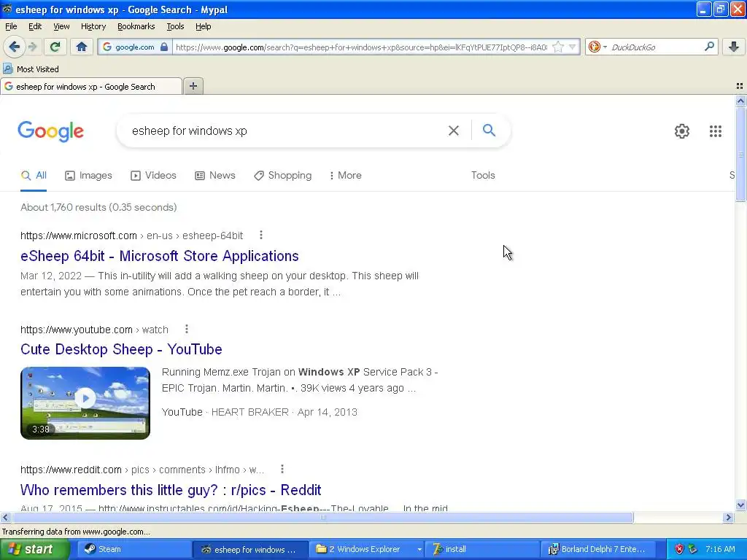
Task: Open options dots for the microsoft.com result
Action: pyautogui.click(x=260, y=235)
